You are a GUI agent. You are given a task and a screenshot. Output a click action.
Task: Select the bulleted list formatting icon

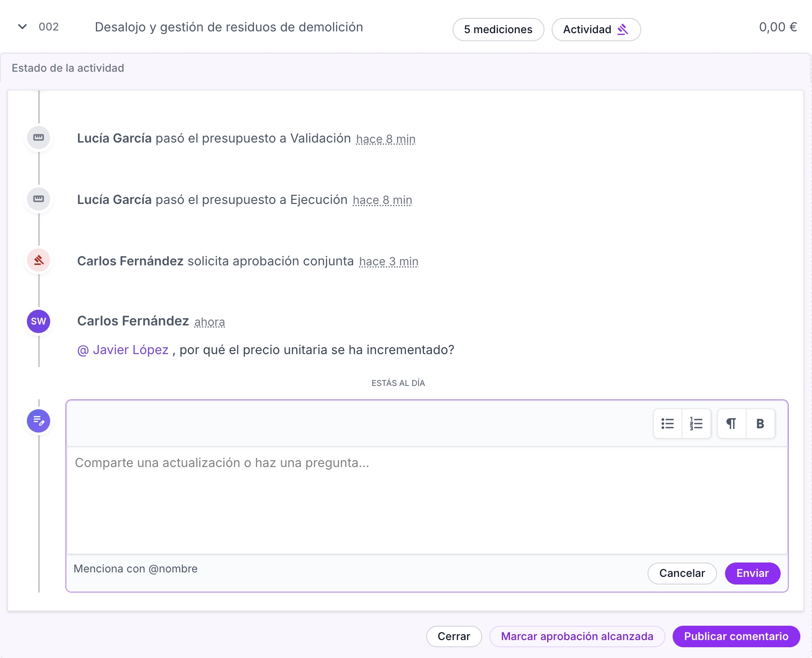(667, 423)
